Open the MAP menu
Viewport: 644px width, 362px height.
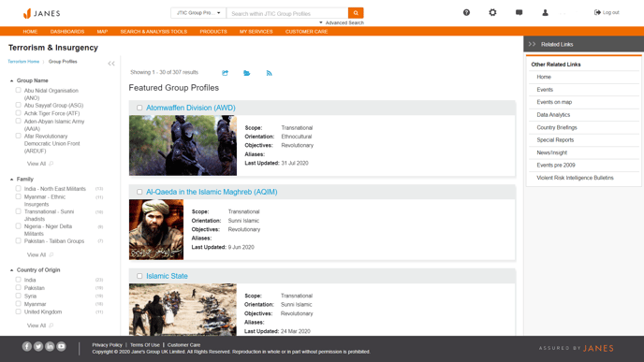click(x=102, y=32)
